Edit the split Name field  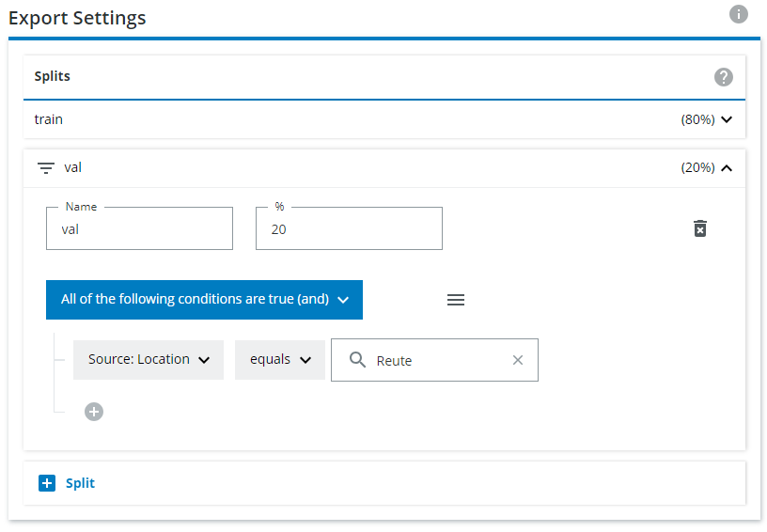(139, 229)
